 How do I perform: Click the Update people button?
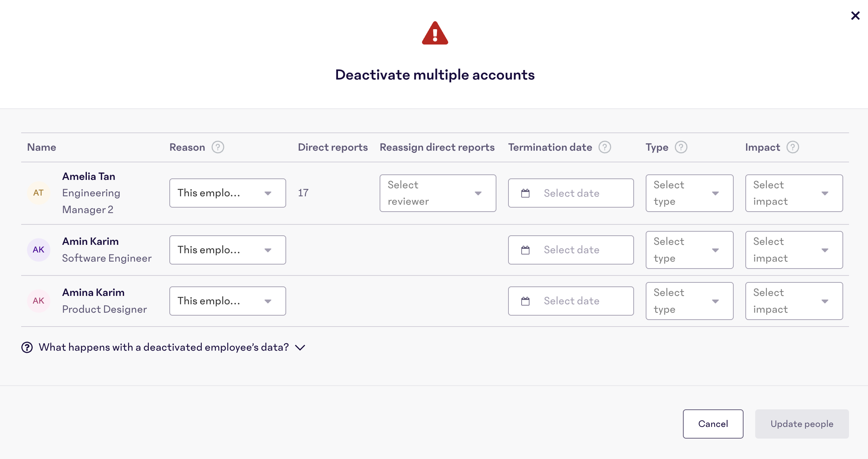tap(802, 424)
